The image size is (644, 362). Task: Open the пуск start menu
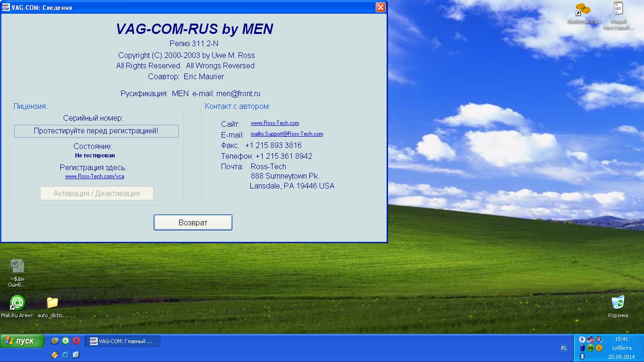(x=22, y=341)
